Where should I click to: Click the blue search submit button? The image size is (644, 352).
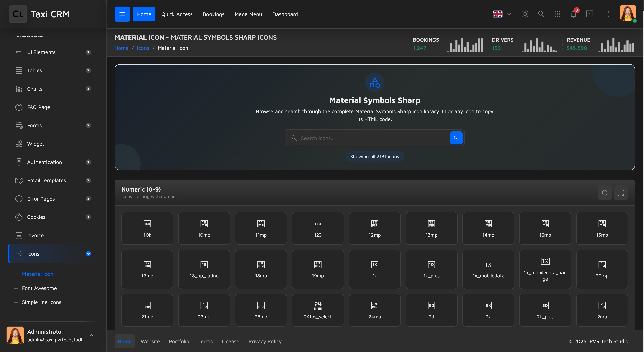[456, 138]
